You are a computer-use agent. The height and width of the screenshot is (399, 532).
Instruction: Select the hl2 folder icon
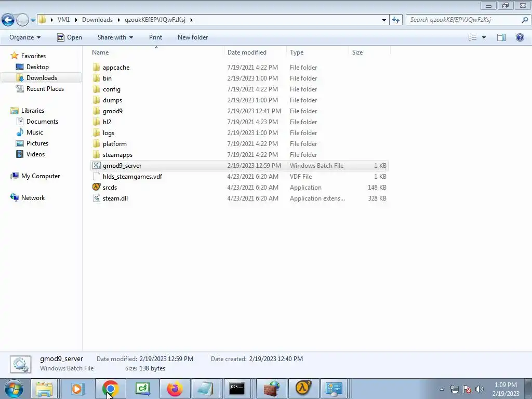click(x=96, y=122)
